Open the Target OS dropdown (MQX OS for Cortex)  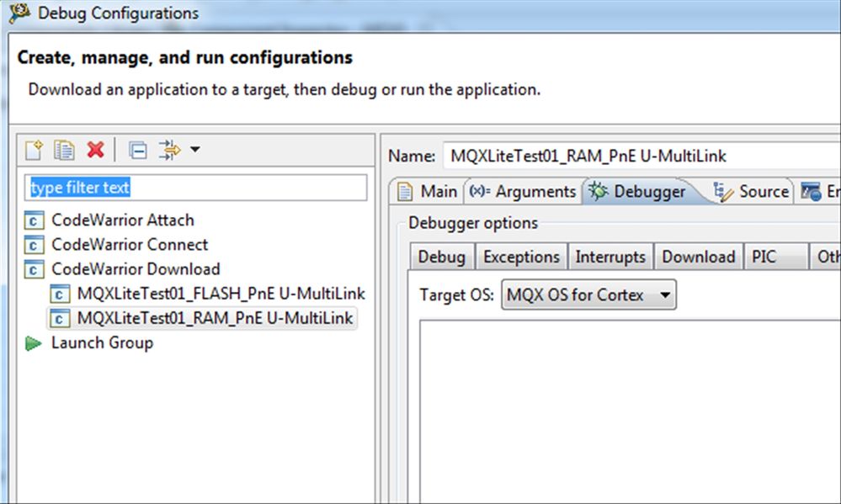click(589, 294)
